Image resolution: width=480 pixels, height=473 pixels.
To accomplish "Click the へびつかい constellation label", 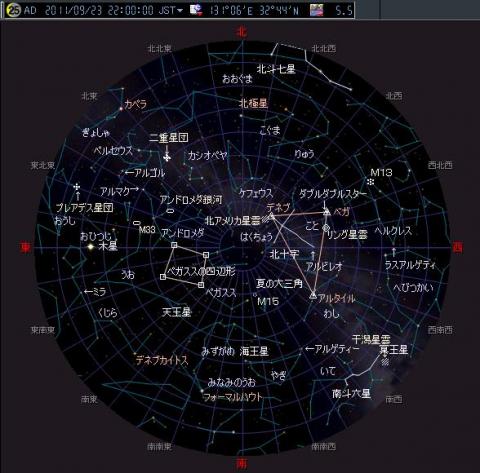I will pyautogui.click(x=413, y=287).
